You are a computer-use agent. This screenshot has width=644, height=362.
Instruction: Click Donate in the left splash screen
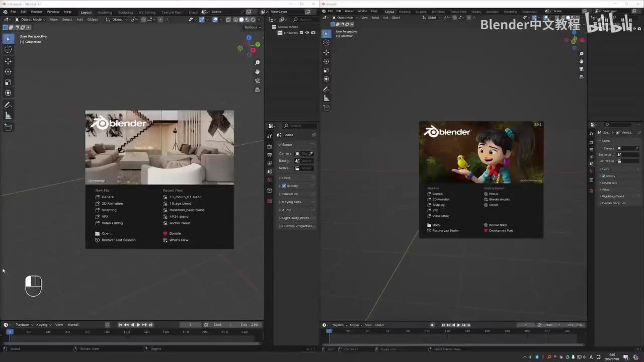[175, 233]
